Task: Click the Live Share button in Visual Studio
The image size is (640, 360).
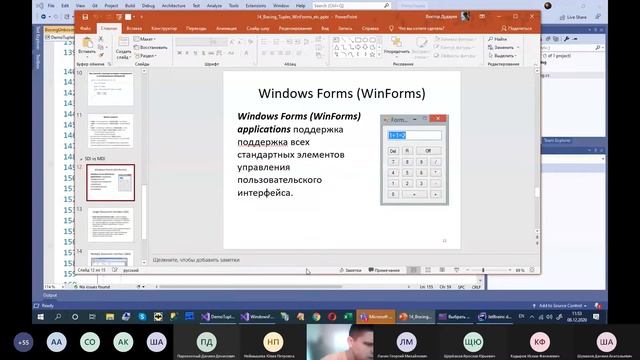Action: coord(573,17)
